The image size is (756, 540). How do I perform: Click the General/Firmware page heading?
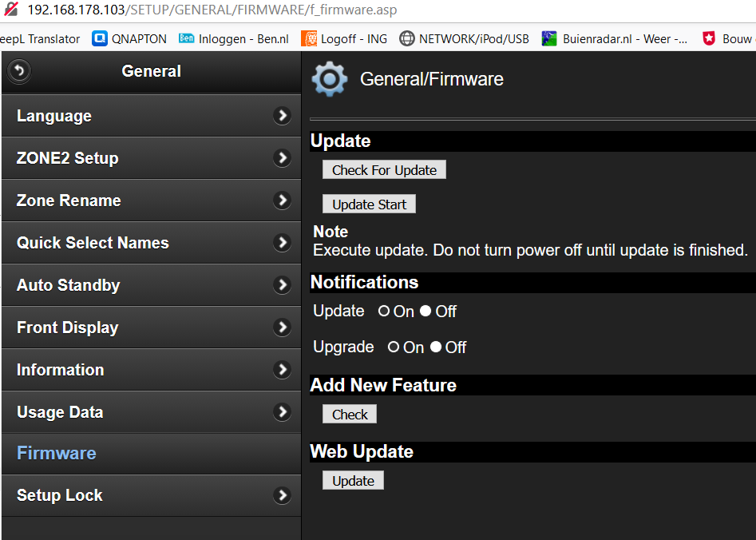pos(432,79)
